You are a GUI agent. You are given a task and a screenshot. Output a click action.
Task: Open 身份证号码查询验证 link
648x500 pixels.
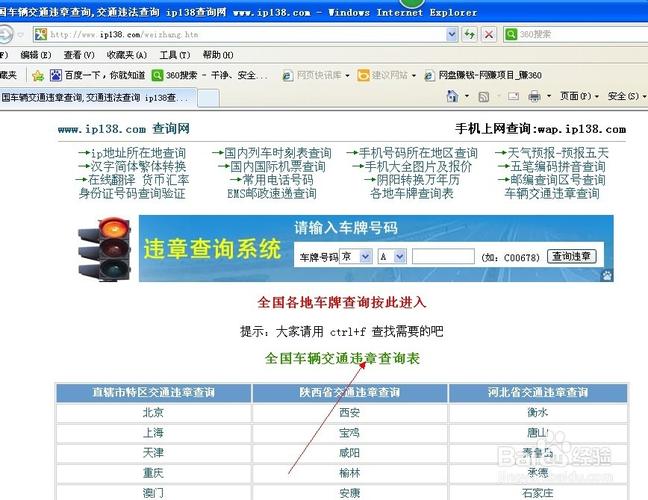click(x=132, y=193)
